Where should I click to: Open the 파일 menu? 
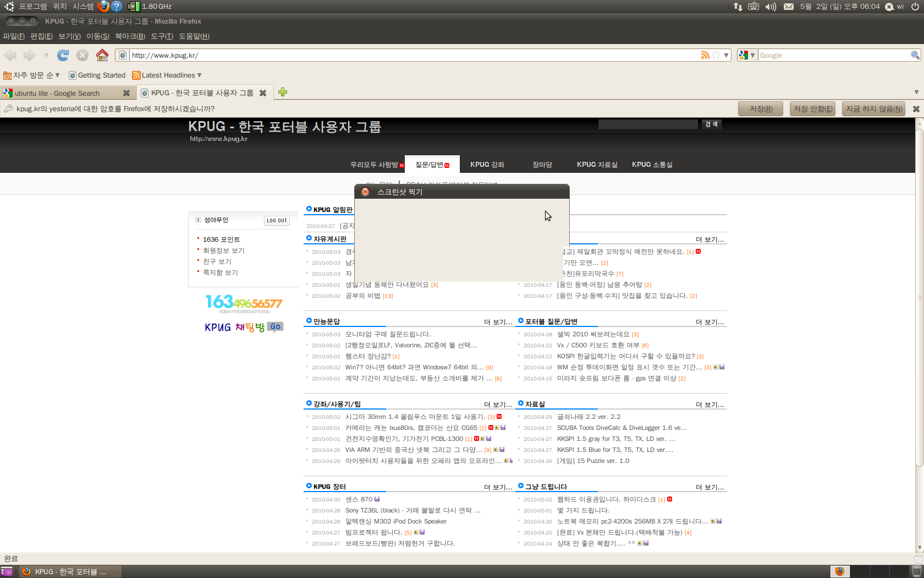pyautogui.click(x=14, y=36)
